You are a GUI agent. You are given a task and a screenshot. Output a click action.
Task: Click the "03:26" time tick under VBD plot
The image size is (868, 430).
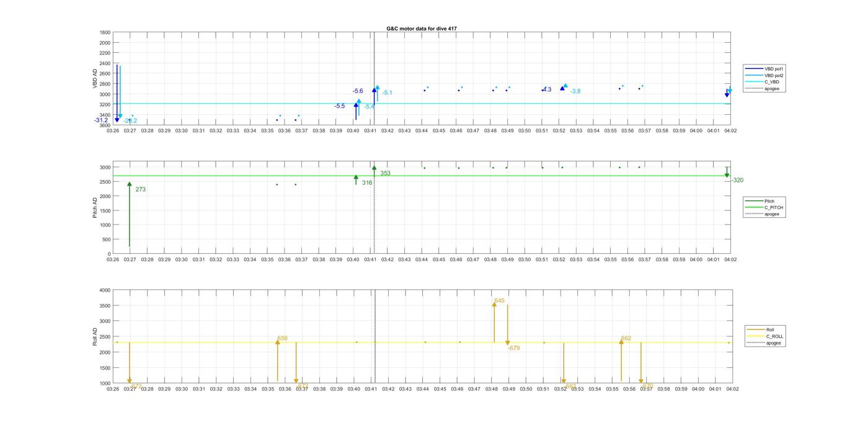[113, 131]
